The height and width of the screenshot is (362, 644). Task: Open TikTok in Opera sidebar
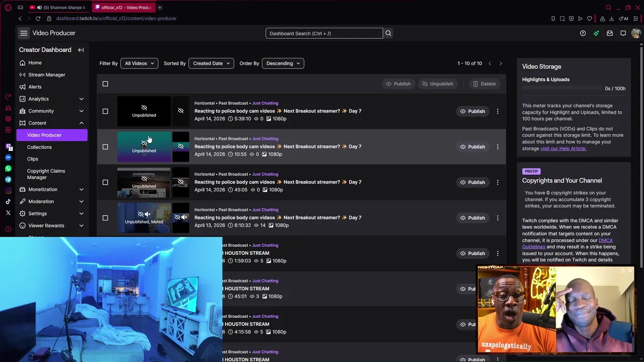8,202
